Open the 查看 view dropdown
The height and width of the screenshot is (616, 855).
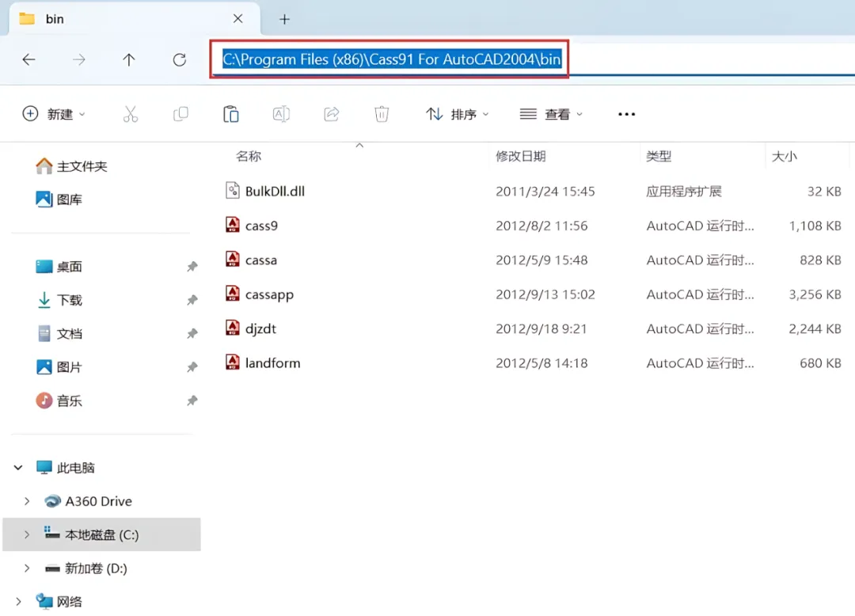tap(551, 114)
